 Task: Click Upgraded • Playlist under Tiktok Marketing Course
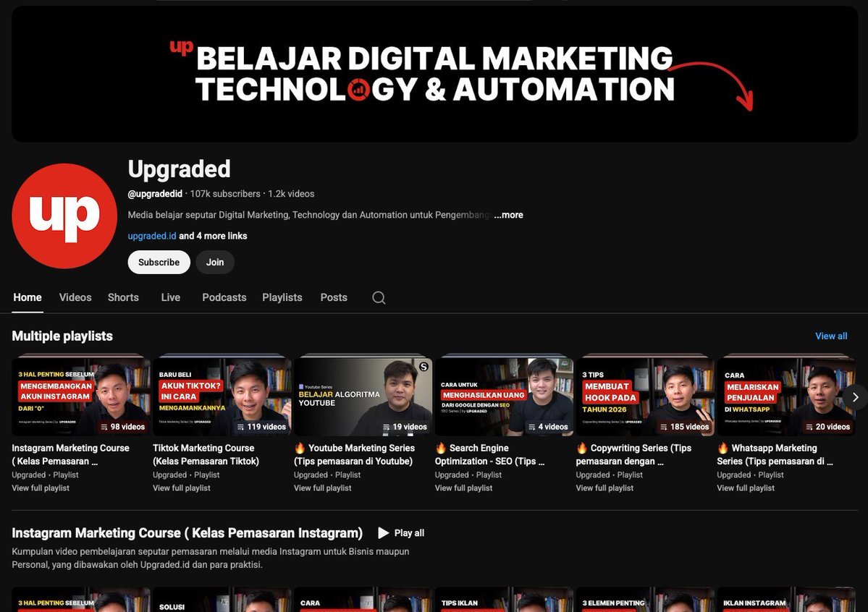coord(186,475)
